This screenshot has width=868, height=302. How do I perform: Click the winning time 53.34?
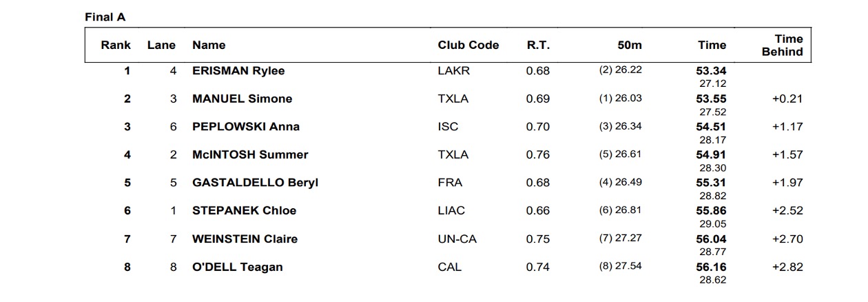[711, 70]
